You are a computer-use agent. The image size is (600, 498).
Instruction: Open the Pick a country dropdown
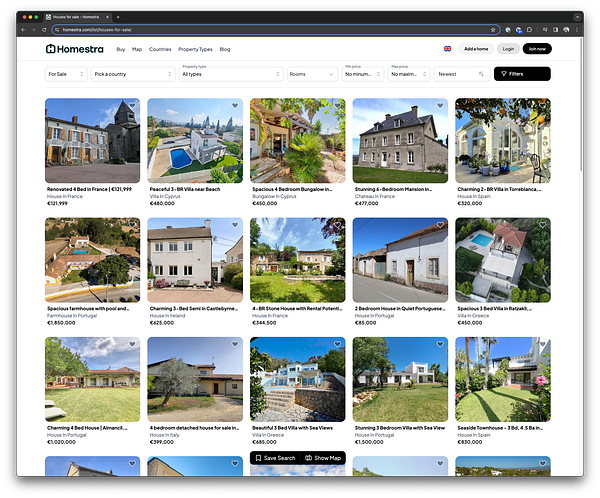tap(133, 74)
